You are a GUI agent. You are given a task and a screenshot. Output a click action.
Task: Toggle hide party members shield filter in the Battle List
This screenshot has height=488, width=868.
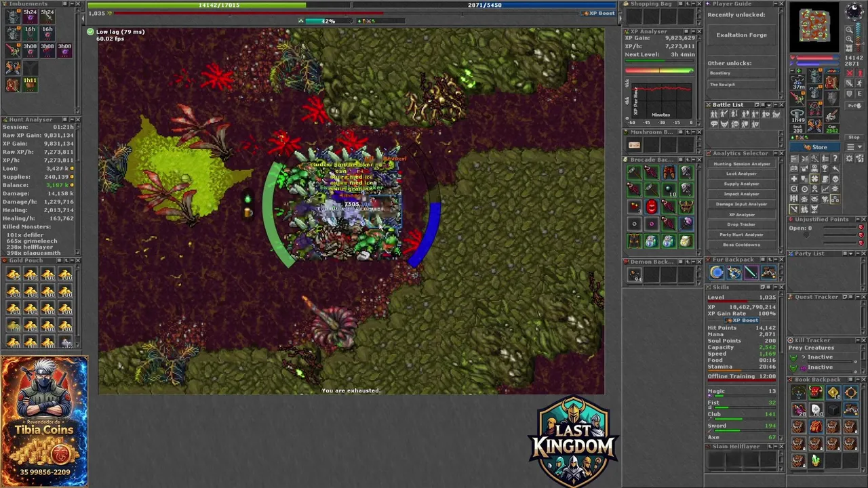click(x=745, y=123)
